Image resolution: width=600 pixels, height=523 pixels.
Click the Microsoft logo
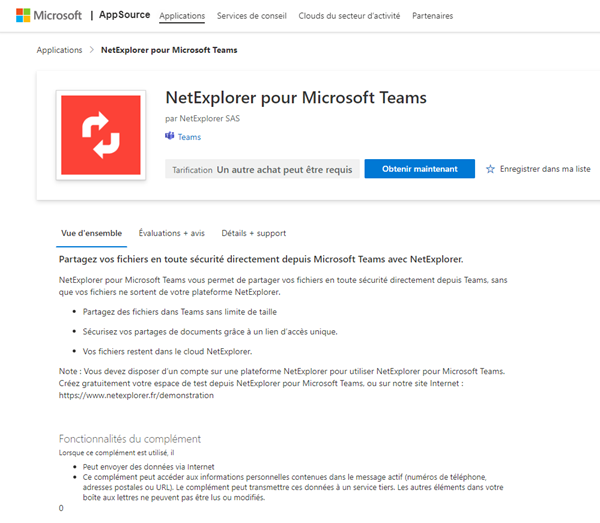coord(49,15)
